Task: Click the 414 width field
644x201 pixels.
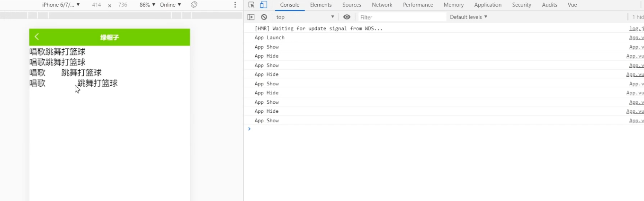Action: 97,5
